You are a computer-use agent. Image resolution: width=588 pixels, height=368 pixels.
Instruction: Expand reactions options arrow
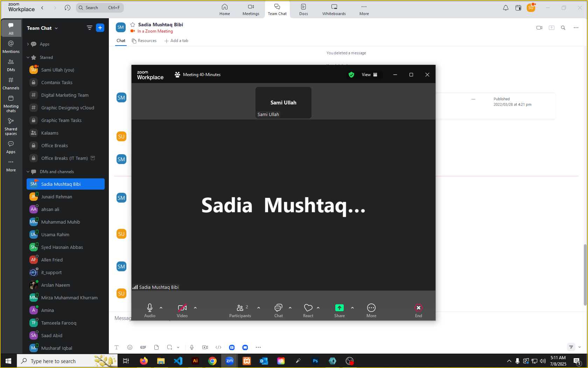tap(318, 308)
